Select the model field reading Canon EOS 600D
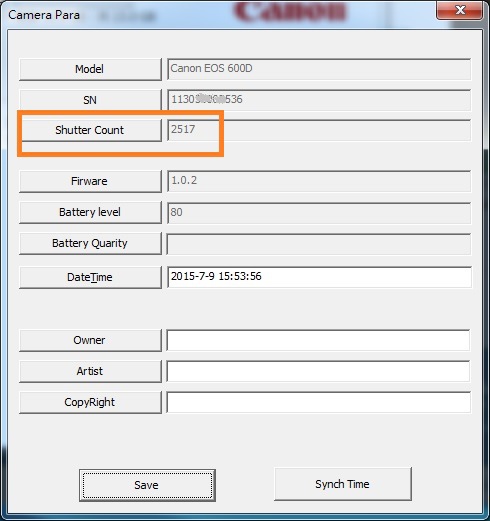490x521 pixels. [x=319, y=69]
